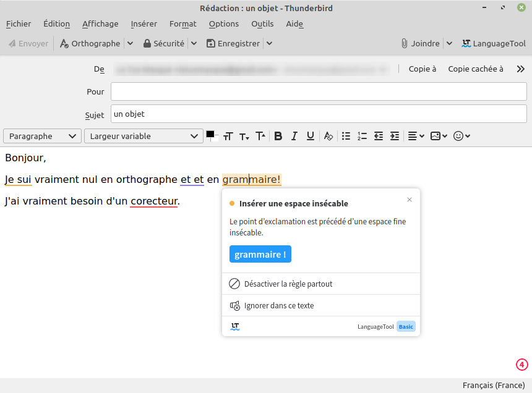This screenshot has height=393, width=532.
Task: Expand the Enregistrer dropdown arrow
Action: pos(269,43)
